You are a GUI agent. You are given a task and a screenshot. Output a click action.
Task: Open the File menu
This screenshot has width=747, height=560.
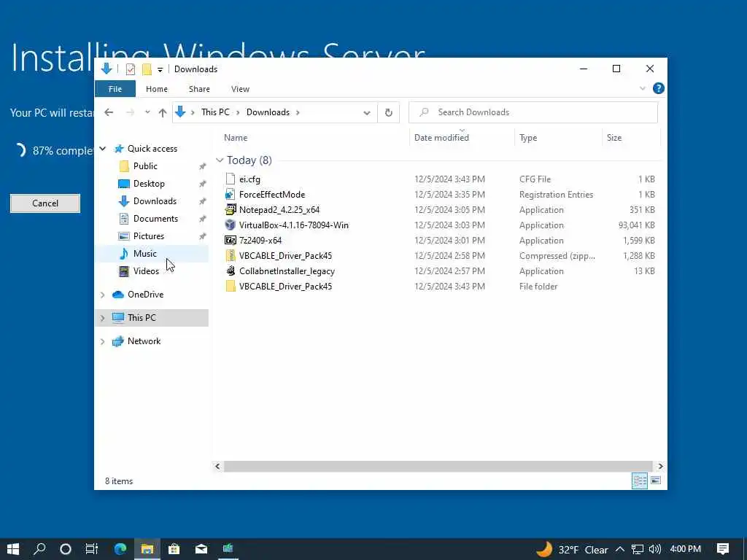click(x=115, y=89)
